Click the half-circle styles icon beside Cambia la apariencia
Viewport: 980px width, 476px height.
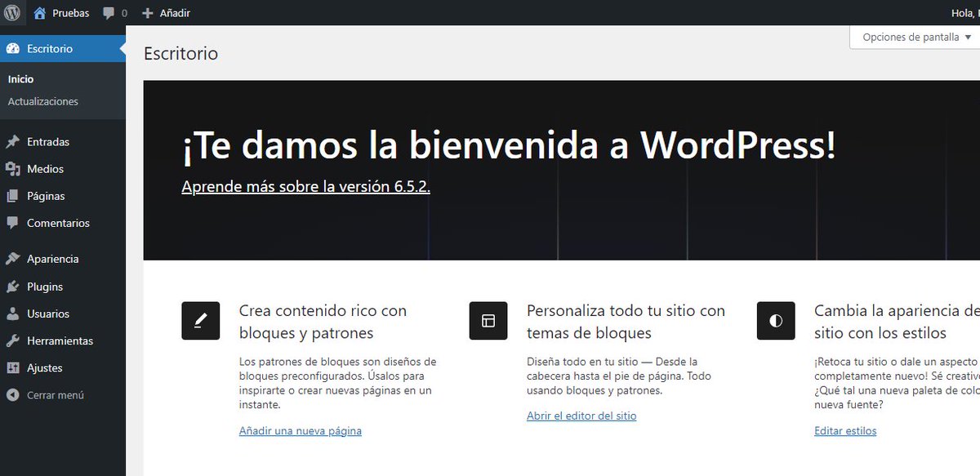776,321
